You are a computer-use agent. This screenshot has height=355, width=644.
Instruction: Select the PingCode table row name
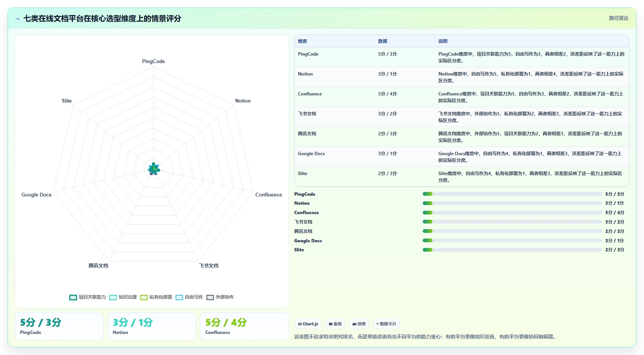[308, 54]
